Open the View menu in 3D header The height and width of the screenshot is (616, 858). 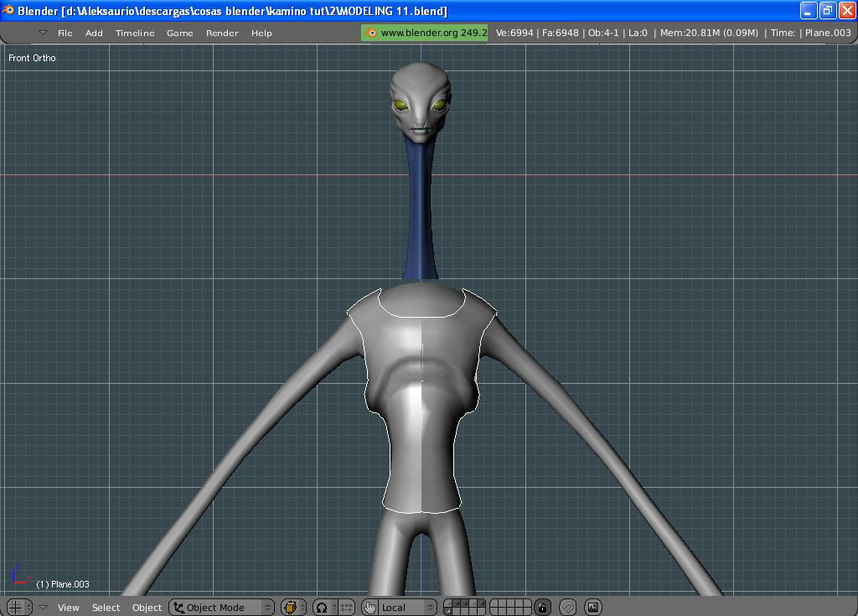point(69,608)
